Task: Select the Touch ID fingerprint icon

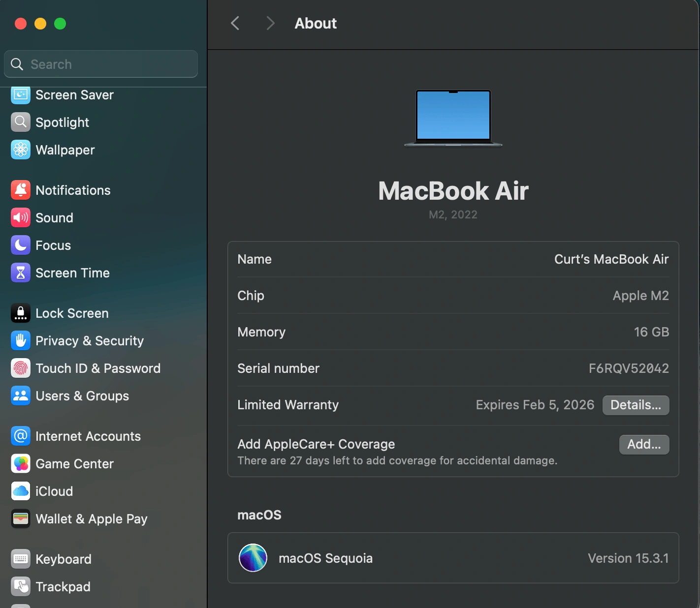Action: 21,368
